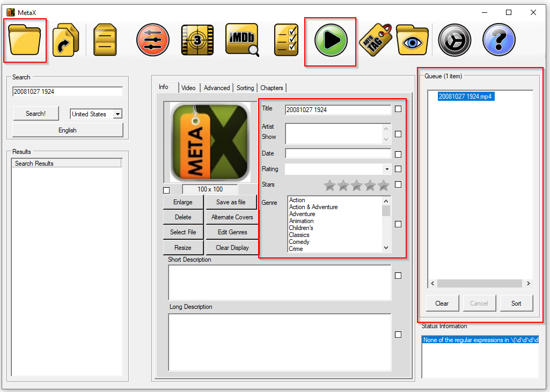Check the box next to Short Description
The height and width of the screenshot is (392, 550).
pyautogui.click(x=398, y=275)
